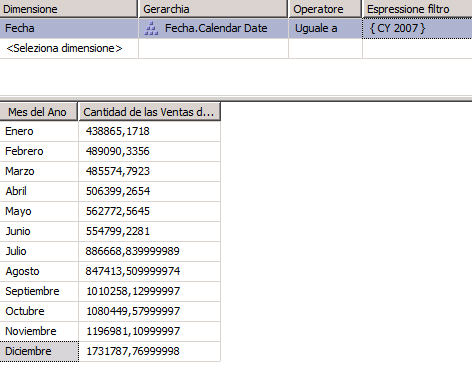Image resolution: width=472 pixels, height=369 pixels.
Task: Click the empty filter cell in Seleziona dimensione row
Action: (x=417, y=48)
